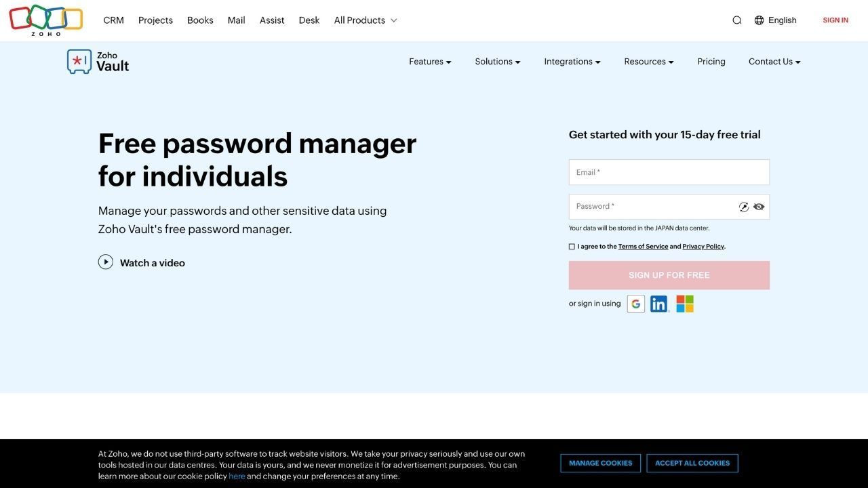Open the Books product link
This screenshot has height=488, width=868.
pos(200,20)
